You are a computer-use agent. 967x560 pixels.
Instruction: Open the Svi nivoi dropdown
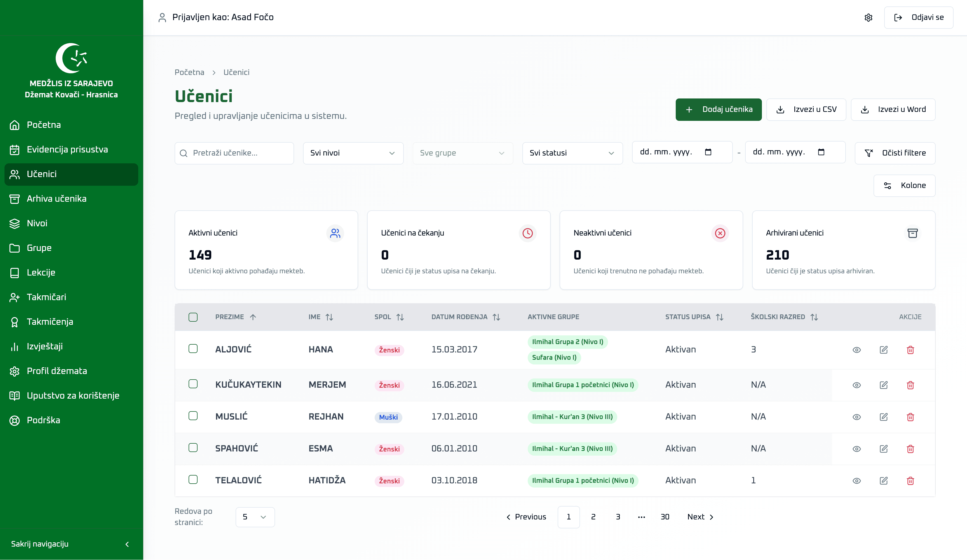(353, 153)
